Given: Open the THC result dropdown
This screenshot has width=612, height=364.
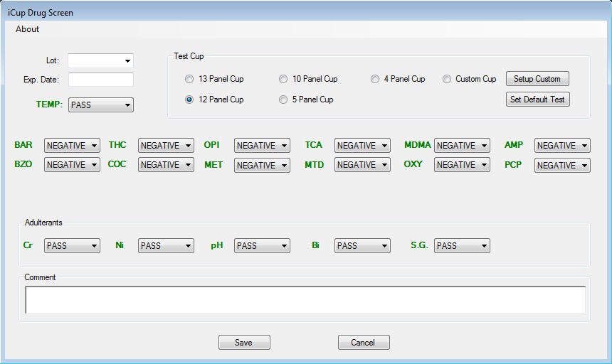Looking at the screenshot, I should (x=166, y=145).
